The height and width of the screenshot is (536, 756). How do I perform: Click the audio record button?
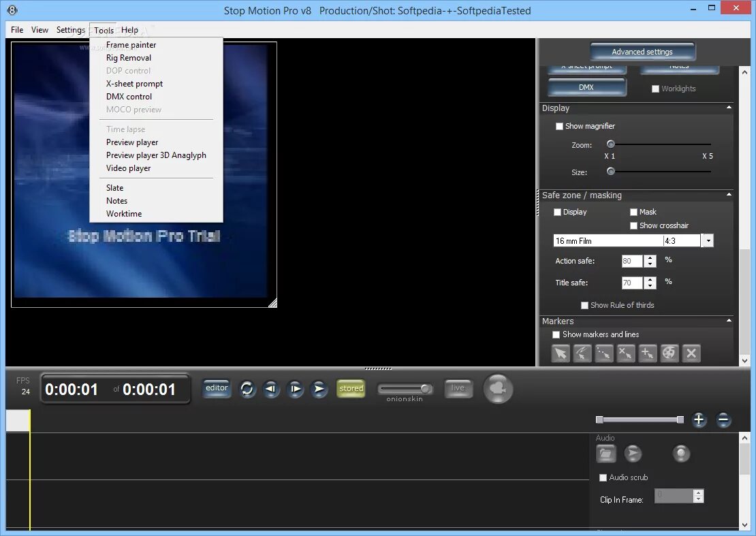[x=681, y=454]
